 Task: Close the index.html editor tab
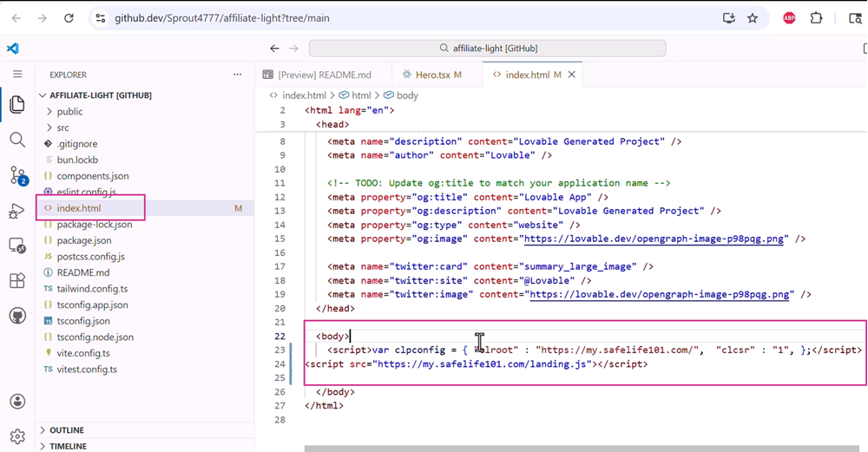click(x=572, y=74)
